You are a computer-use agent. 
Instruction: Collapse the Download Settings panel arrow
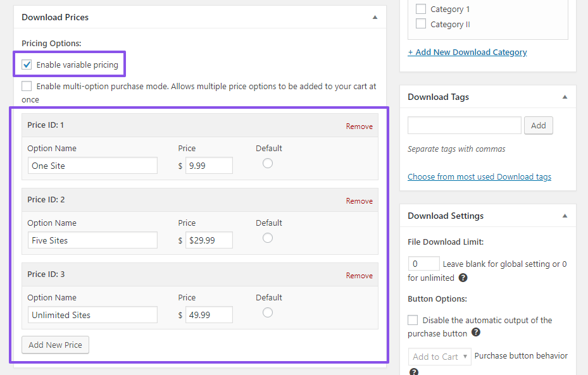565,216
